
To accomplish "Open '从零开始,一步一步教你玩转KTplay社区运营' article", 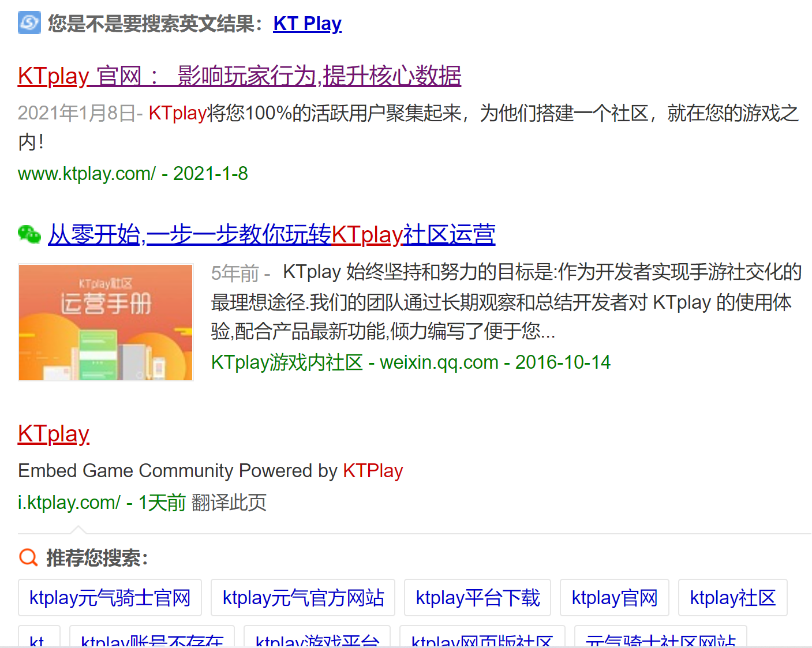I will coord(271,234).
